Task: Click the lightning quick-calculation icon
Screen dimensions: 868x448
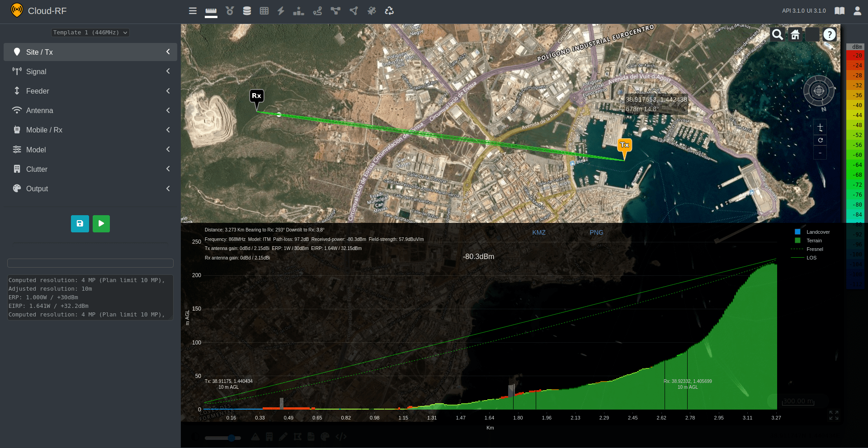Action: [281, 11]
